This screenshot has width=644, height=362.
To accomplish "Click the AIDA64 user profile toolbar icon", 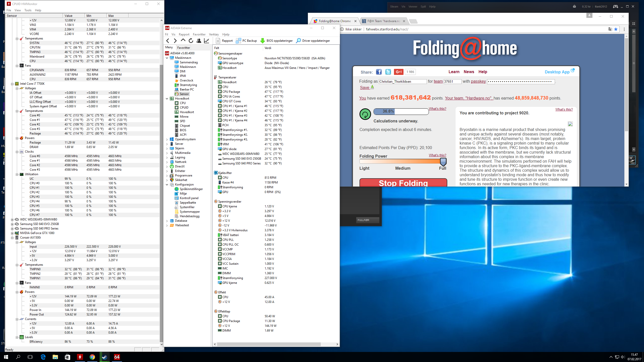I will coord(199,41).
